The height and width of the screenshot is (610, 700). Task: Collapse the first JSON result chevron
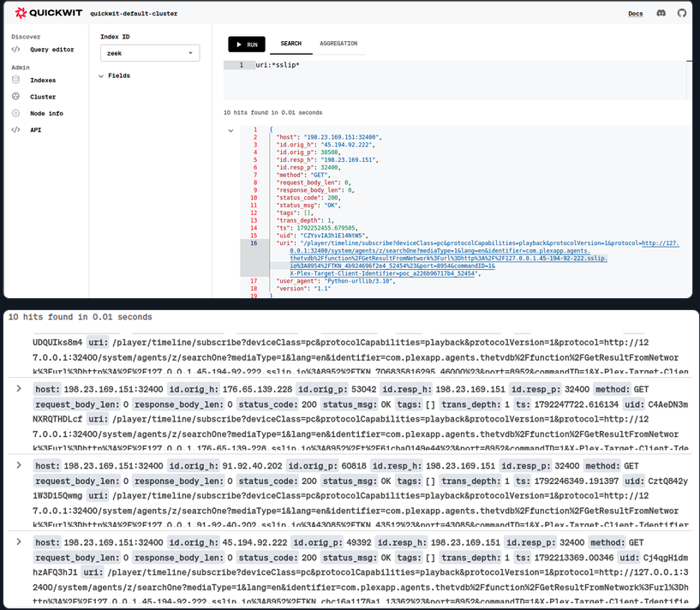click(230, 130)
